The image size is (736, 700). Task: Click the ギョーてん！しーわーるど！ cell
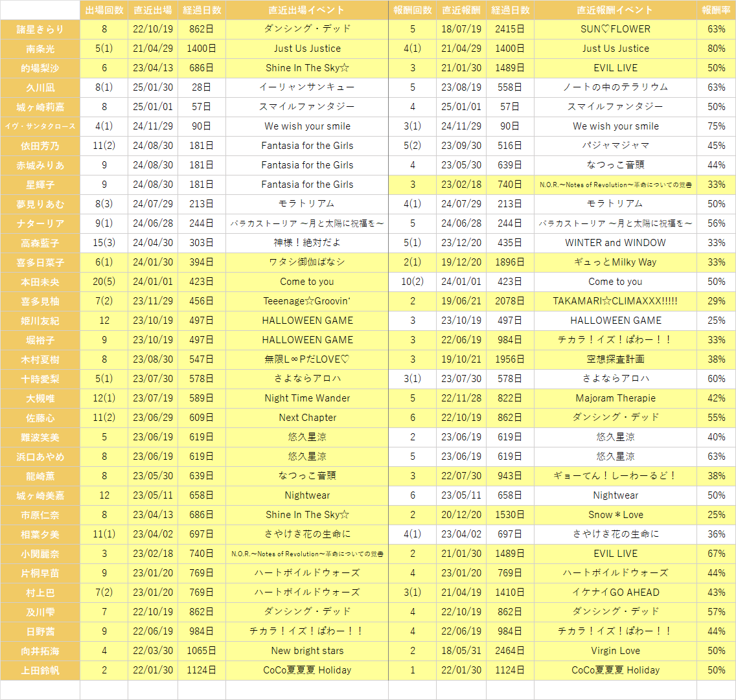coord(615,476)
